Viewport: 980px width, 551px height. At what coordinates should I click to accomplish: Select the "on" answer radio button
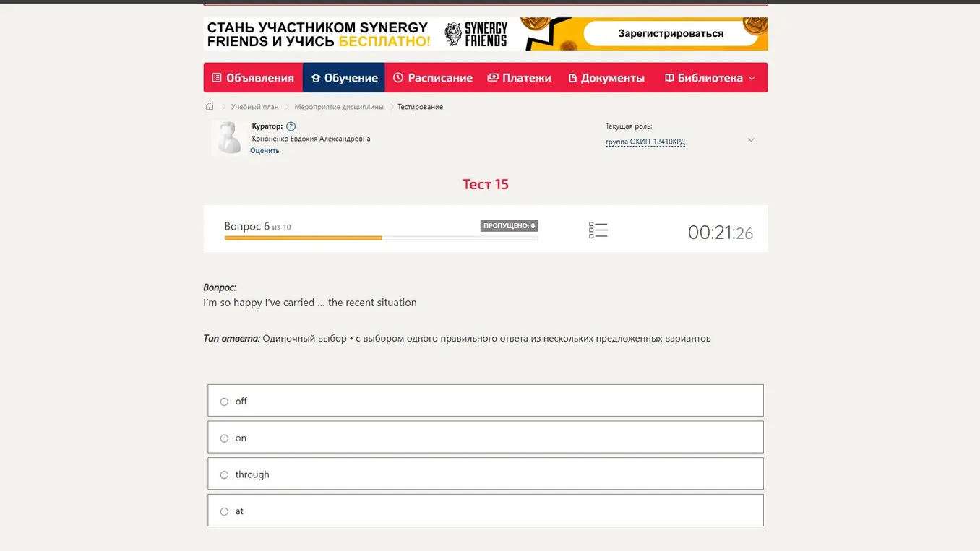(x=224, y=438)
